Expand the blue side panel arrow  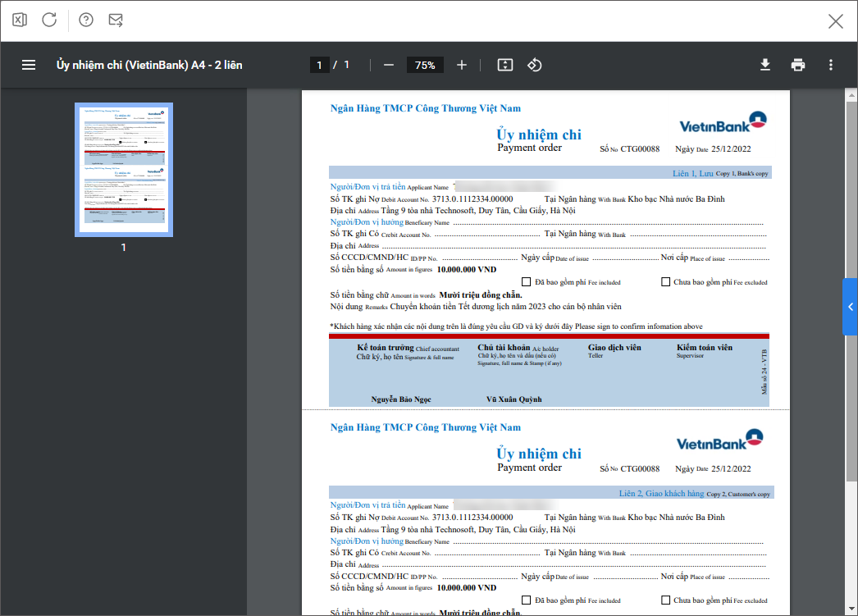coord(850,307)
